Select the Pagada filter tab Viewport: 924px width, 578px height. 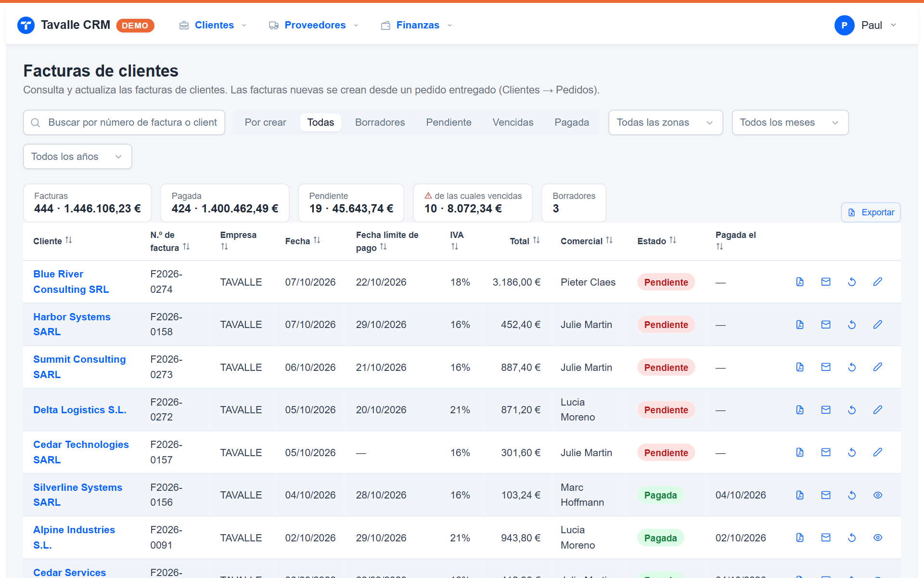click(x=571, y=122)
